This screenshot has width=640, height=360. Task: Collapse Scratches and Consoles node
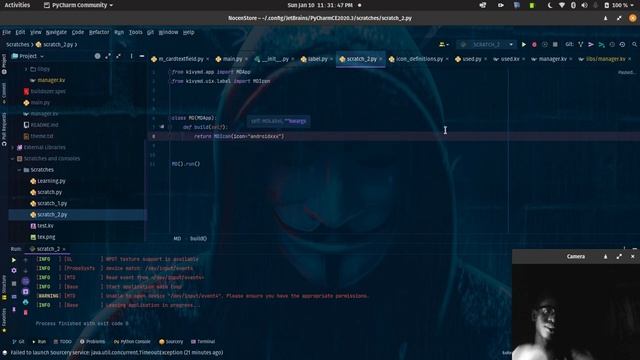point(13,158)
